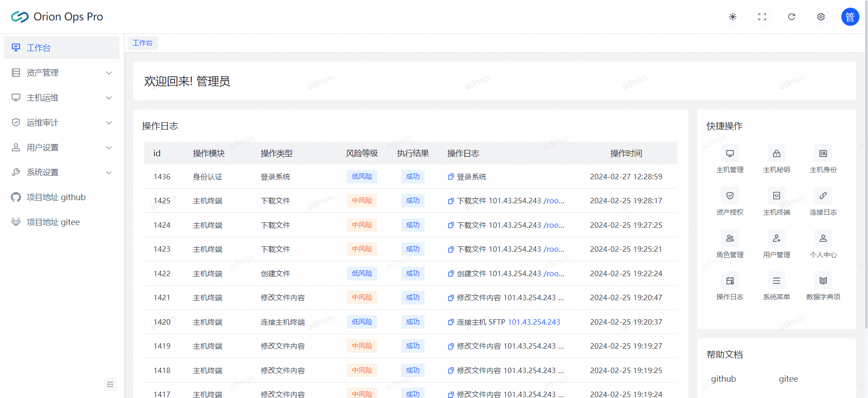This screenshot has height=398, width=868.
Task: Toggle fullscreen mode icon in header
Action: click(x=762, y=17)
